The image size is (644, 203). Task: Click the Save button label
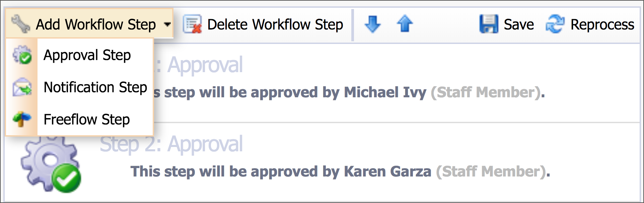pos(519,24)
